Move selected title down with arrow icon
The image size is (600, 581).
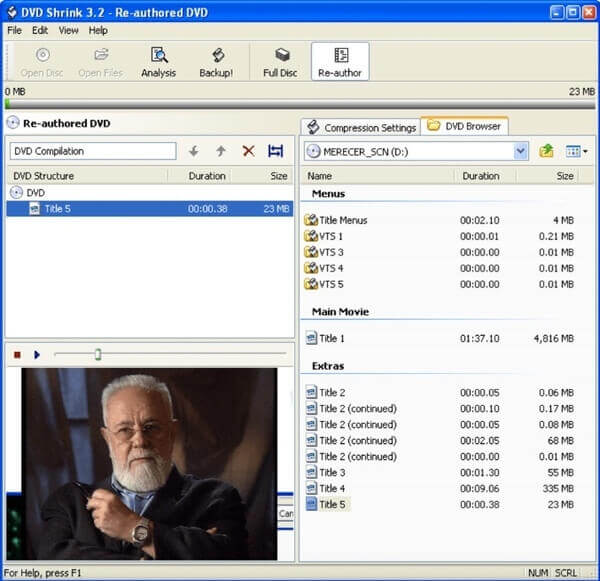pyautogui.click(x=194, y=152)
